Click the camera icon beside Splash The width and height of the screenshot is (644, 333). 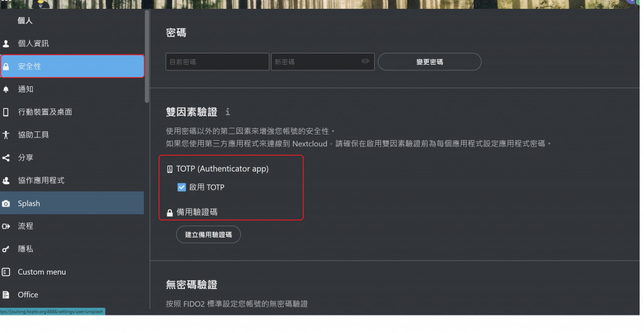tap(6, 204)
